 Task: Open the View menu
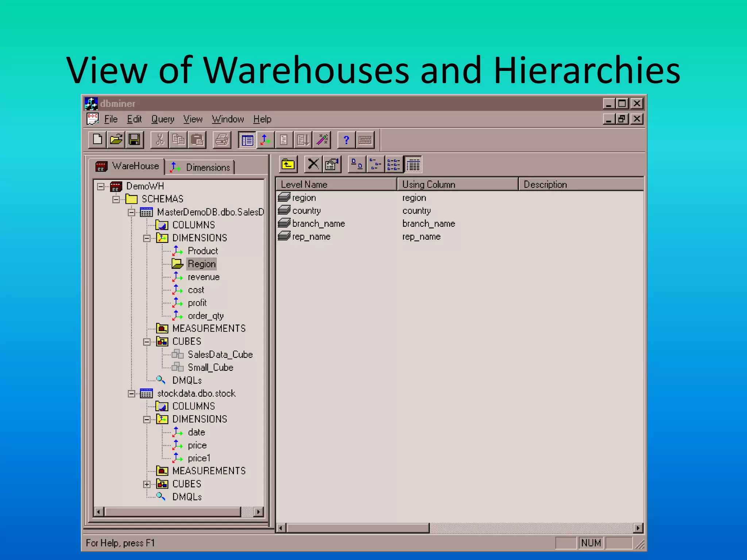pos(193,119)
